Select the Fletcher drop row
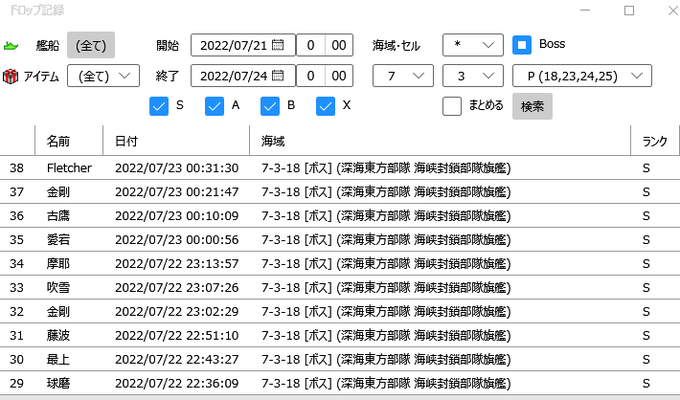 coord(340,168)
